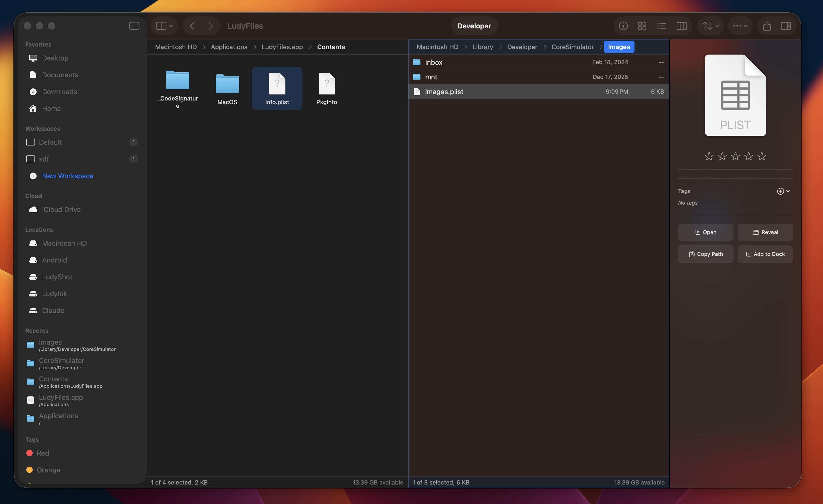Rate the file five stars
Image resolution: width=823 pixels, height=504 pixels.
pyautogui.click(x=762, y=156)
